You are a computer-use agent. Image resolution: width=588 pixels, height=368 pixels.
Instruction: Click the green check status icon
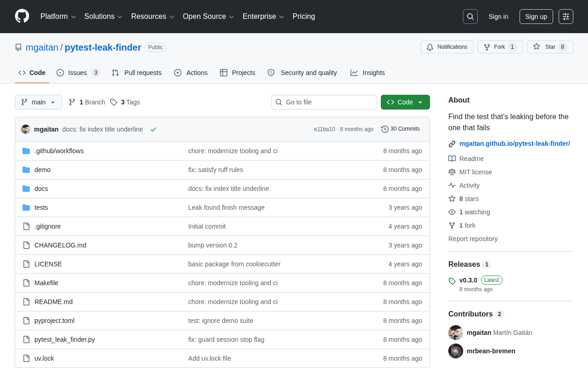153,129
